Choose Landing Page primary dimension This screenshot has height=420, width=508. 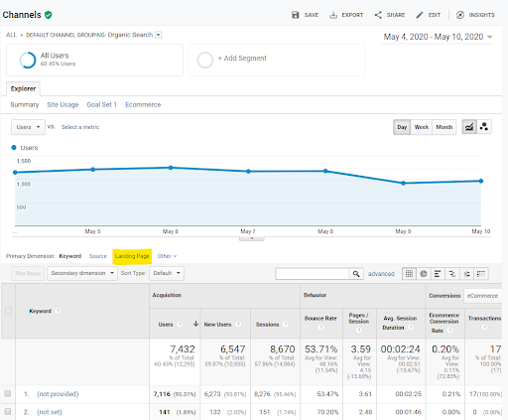(132, 256)
